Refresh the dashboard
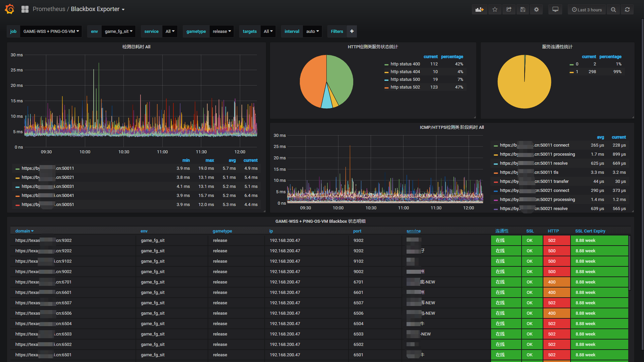644x362 pixels. [x=627, y=10]
